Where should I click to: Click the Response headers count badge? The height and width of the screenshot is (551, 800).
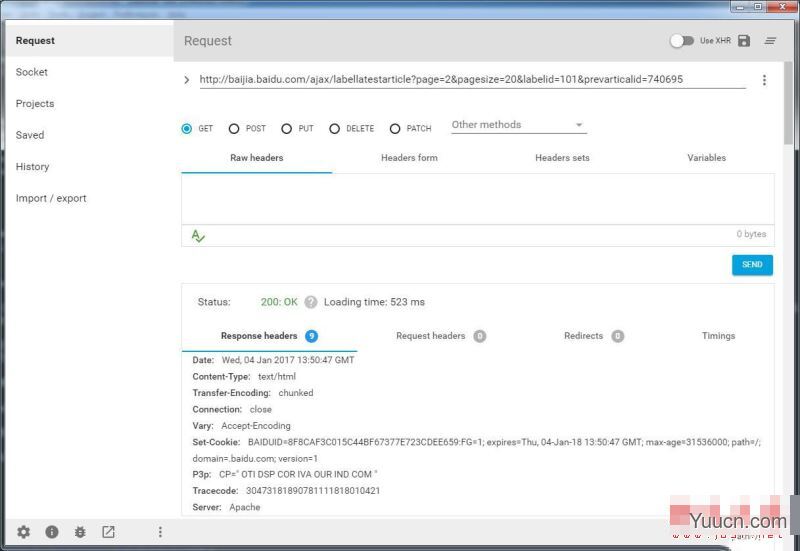tap(311, 336)
